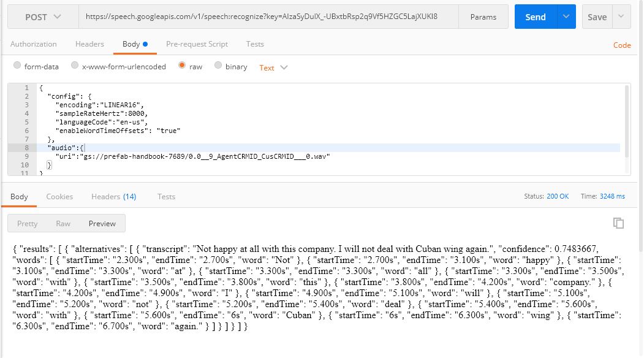
Task: Select the request Body tab
Action: point(135,44)
